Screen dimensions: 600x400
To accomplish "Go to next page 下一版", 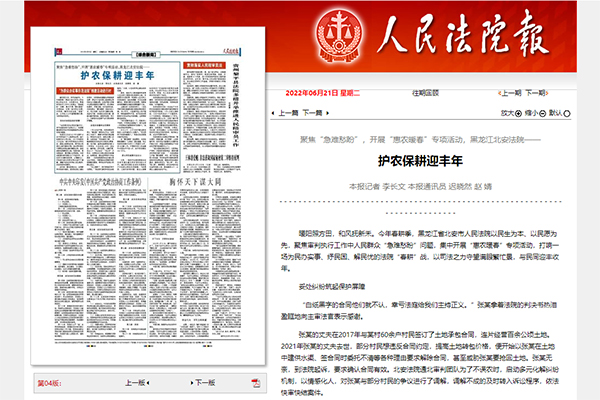I will (x=202, y=381).
